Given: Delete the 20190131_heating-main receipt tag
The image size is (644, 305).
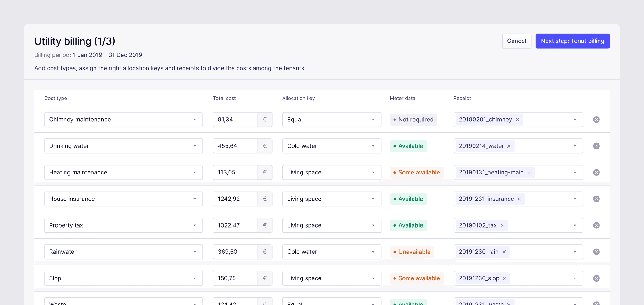Looking at the screenshot, I should coord(529,172).
